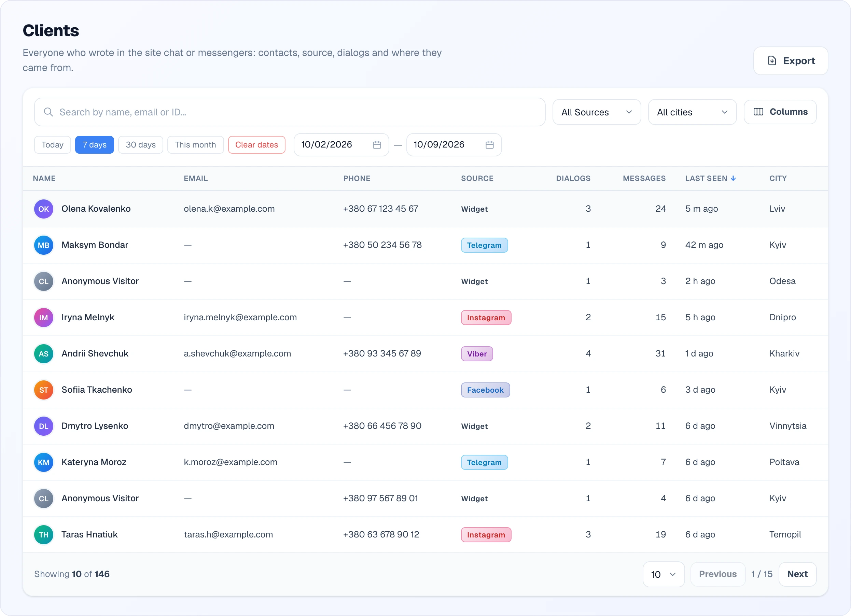
Task: Open the All Sources dropdown
Action: [597, 112]
